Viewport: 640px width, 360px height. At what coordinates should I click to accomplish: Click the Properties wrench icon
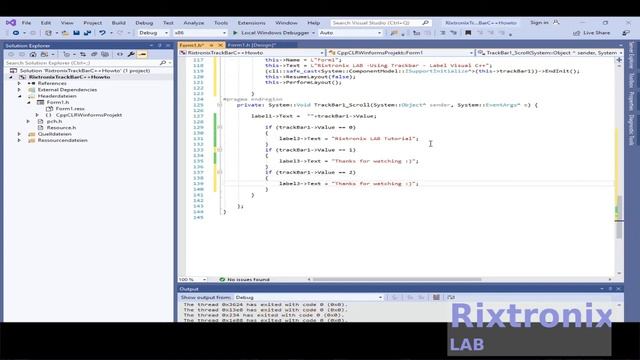pyautogui.click(x=131, y=54)
